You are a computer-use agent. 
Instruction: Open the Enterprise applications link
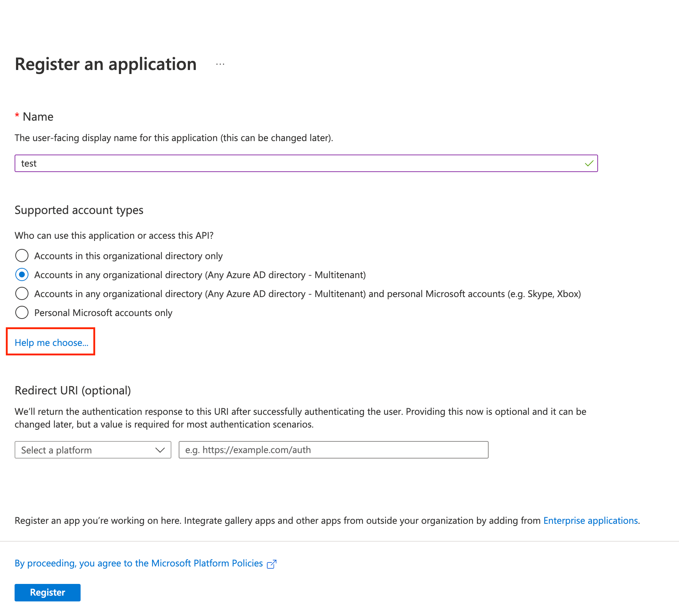pyautogui.click(x=590, y=521)
